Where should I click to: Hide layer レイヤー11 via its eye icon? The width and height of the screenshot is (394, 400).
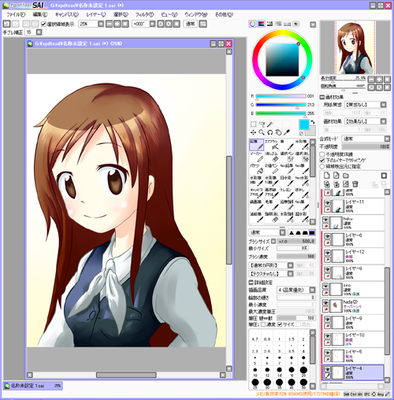point(328,203)
